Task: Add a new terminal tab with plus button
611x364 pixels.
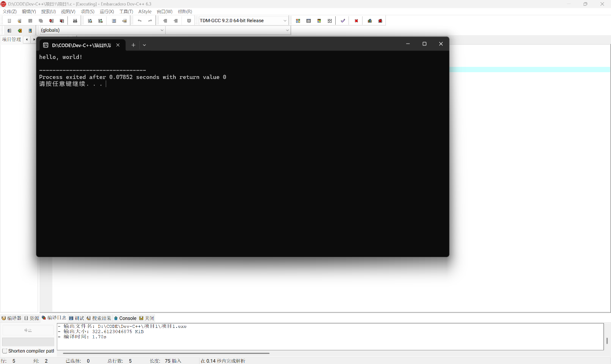Action: [133, 45]
